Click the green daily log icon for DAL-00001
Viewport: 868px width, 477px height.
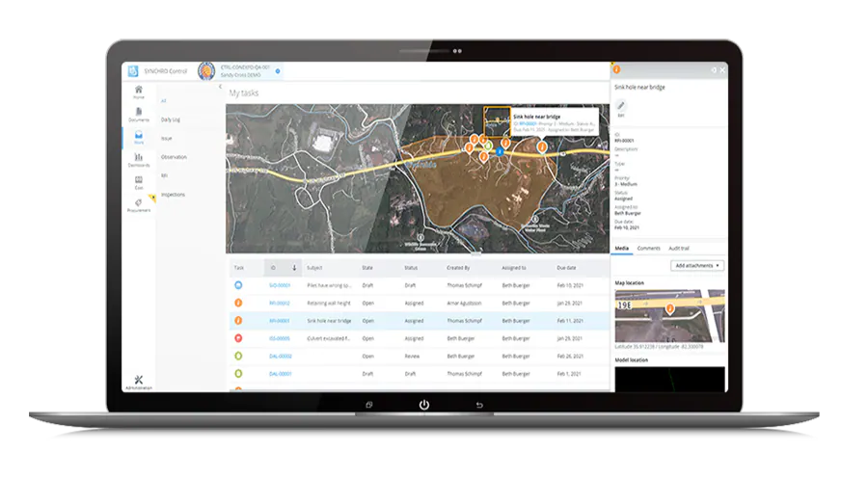pos(238,374)
